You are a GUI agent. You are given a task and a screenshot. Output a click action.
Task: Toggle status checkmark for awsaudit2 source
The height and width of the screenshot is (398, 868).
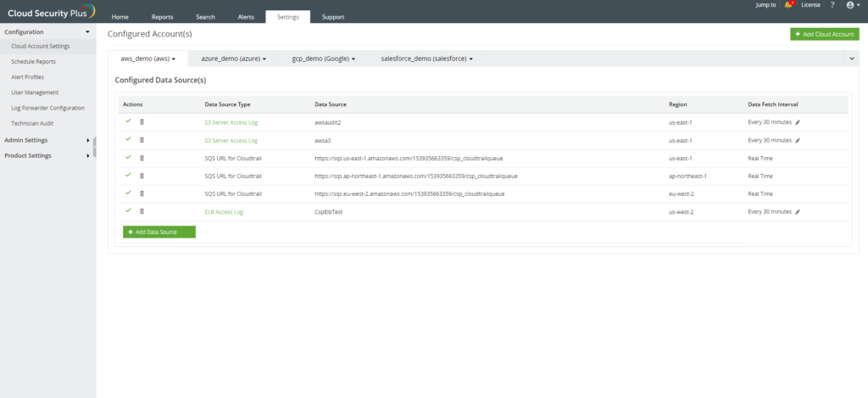[x=128, y=121]
